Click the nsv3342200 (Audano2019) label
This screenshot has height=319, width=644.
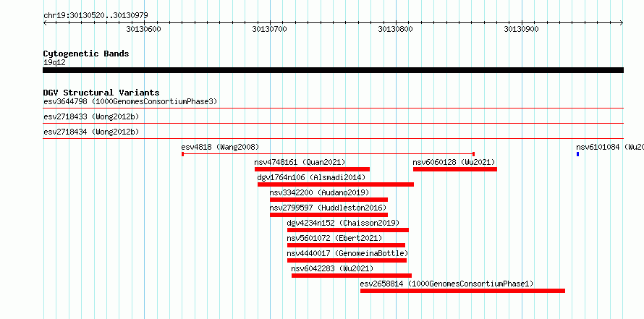tap(320, 192)
